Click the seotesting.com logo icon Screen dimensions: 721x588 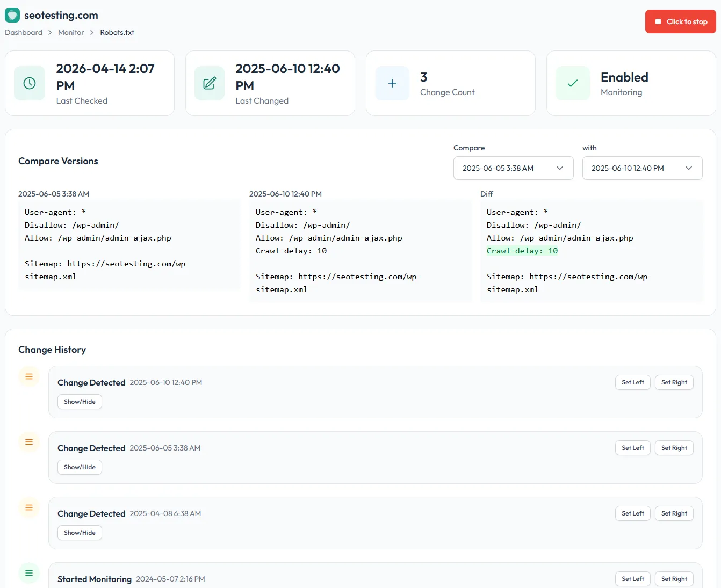coord(12,15)
